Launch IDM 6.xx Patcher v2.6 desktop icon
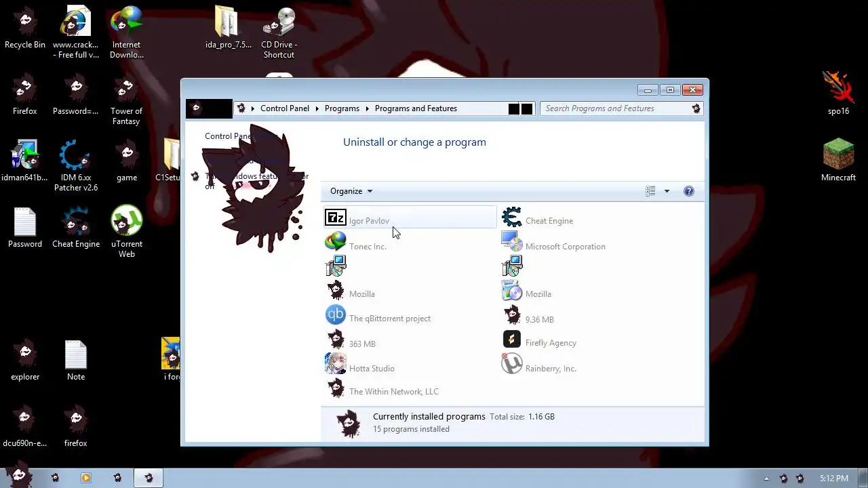 [76, 166]
